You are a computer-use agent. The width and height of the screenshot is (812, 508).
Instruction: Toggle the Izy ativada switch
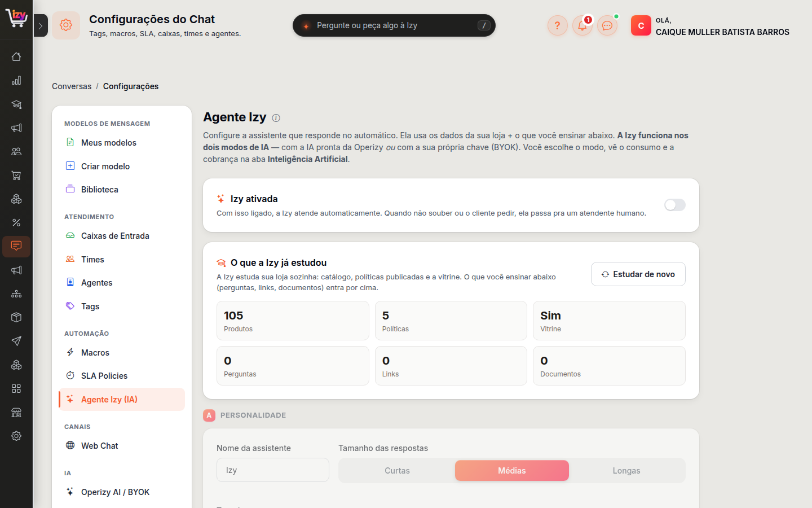675,205
